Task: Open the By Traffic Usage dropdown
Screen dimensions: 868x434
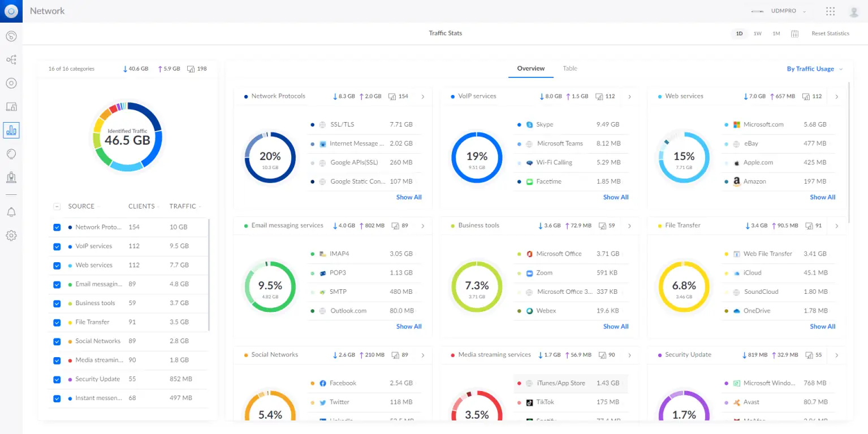Action: click(814, 69)
